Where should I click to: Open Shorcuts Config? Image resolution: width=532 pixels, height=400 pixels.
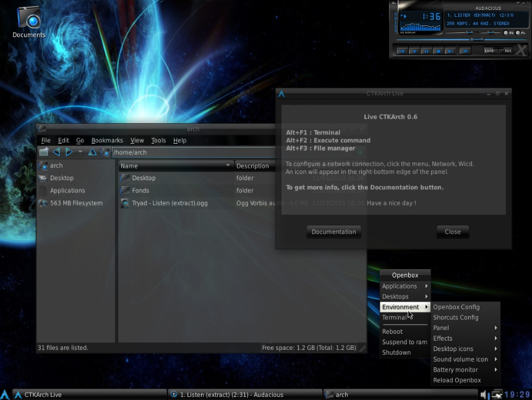(465, 318)
